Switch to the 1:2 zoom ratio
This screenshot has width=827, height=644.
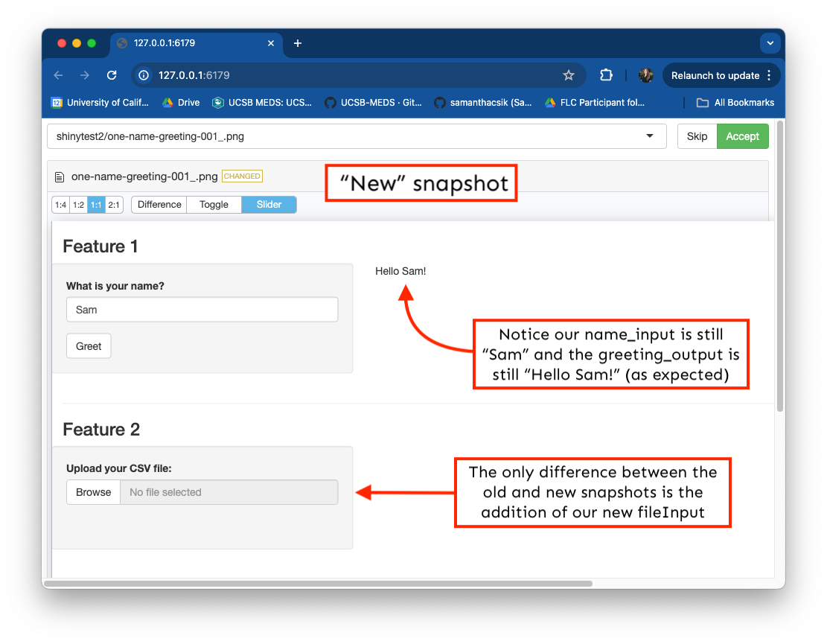(x=78, y=205)
